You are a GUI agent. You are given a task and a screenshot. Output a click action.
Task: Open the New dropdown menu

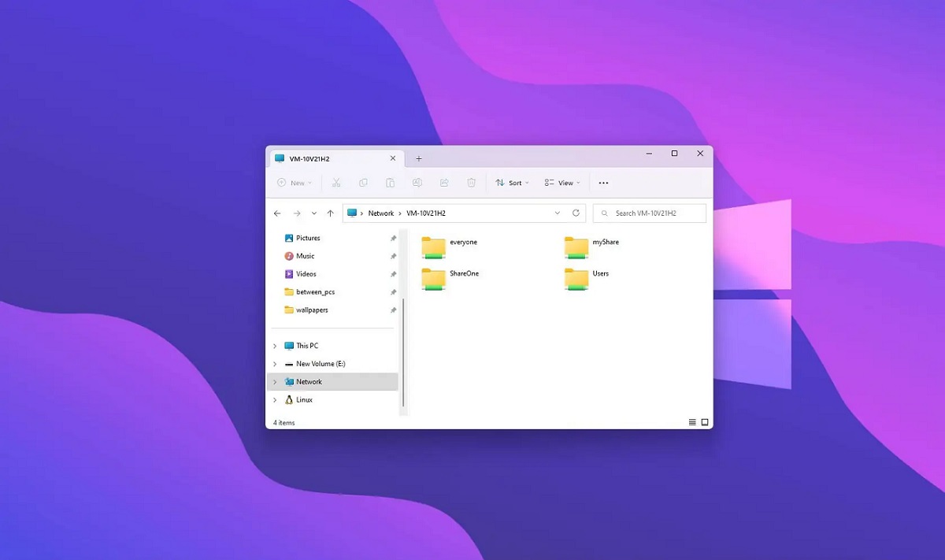[295, 183]
